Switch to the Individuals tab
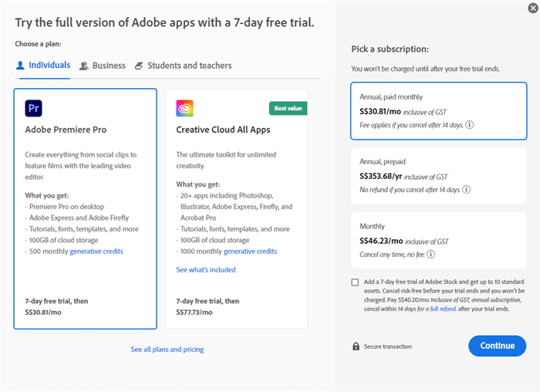This screenshot has height=392, width=540. [43, 65]
